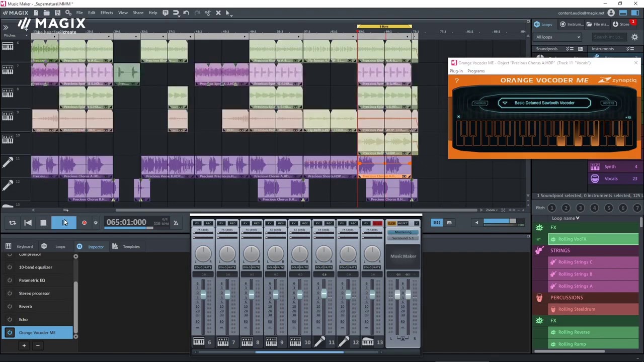Delete selected object with X icon

pyautogui.click(x=218, y=13)
